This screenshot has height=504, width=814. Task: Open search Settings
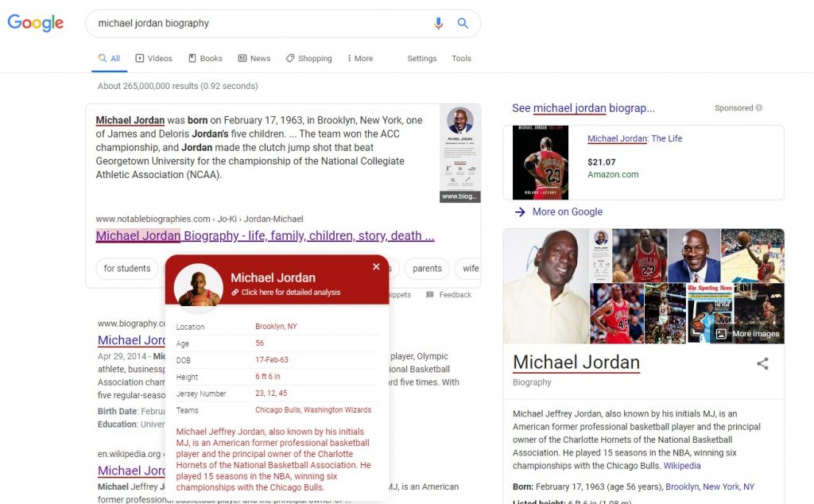pyautogui.click(x=421, y=58)
